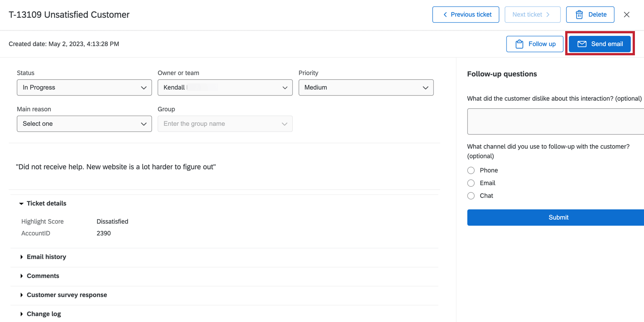Click the customer dislike text box
The image size is (644, 322).
(555, 122)
